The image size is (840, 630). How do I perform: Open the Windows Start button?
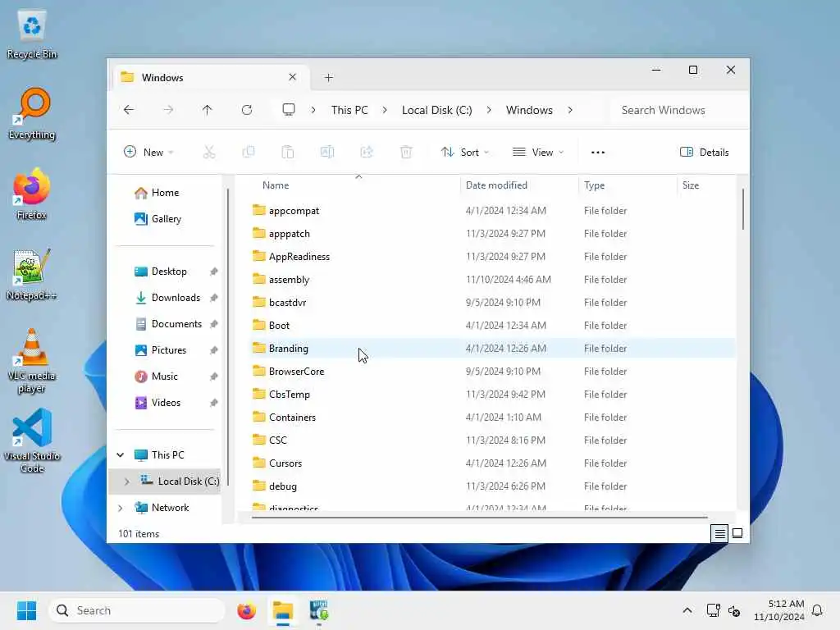[x=26, y=610]
